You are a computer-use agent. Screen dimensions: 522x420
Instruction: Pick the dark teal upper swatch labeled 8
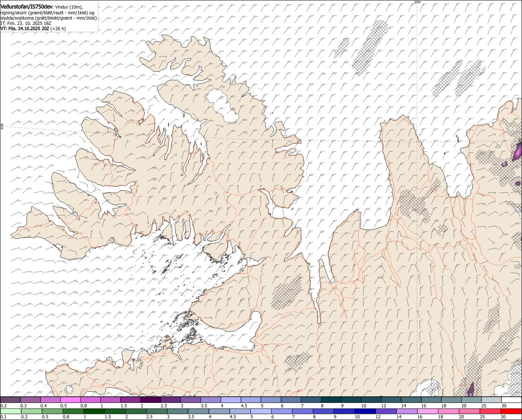[331, 400]
